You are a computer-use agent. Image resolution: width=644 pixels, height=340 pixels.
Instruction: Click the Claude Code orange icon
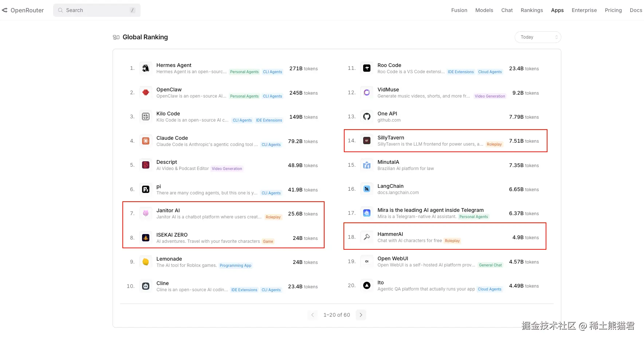[146, 141]
